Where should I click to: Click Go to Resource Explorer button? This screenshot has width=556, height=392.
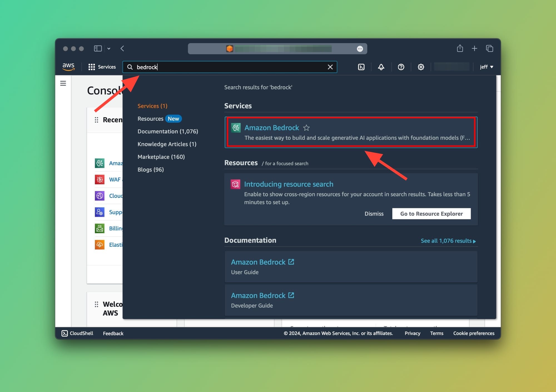(431, 214)
